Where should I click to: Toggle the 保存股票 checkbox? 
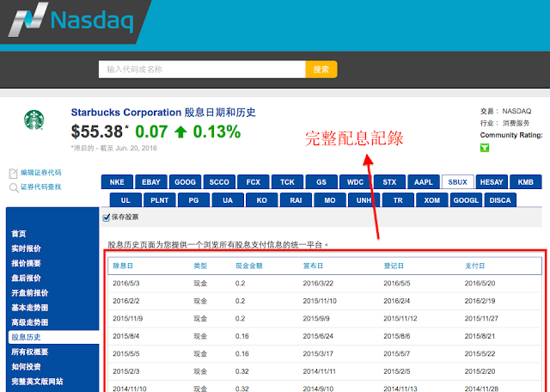coord(107,217)
